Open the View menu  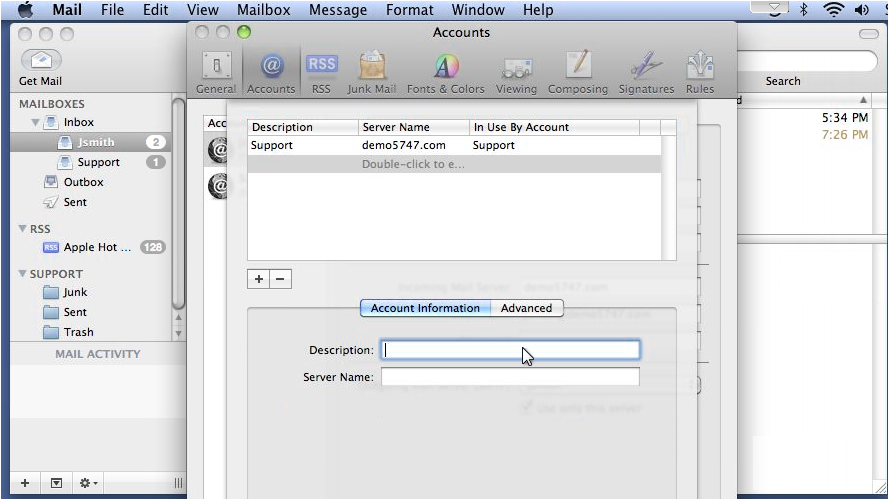202,10
